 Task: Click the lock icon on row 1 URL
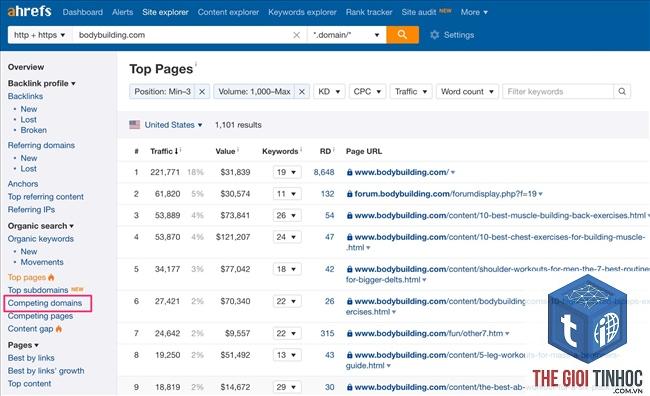tap(349, 172)
